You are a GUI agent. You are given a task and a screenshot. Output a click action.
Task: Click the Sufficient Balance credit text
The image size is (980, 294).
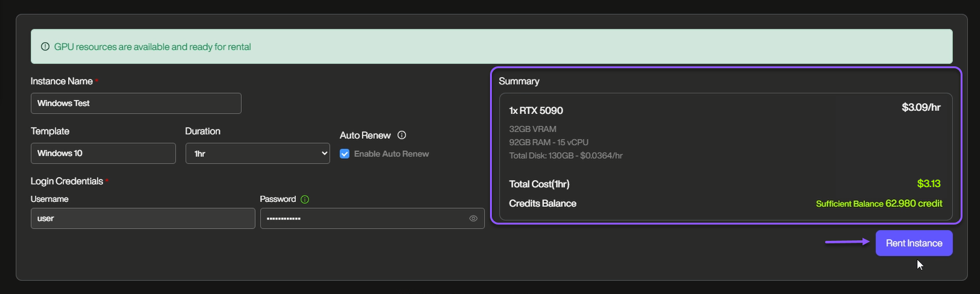point(879,203)
